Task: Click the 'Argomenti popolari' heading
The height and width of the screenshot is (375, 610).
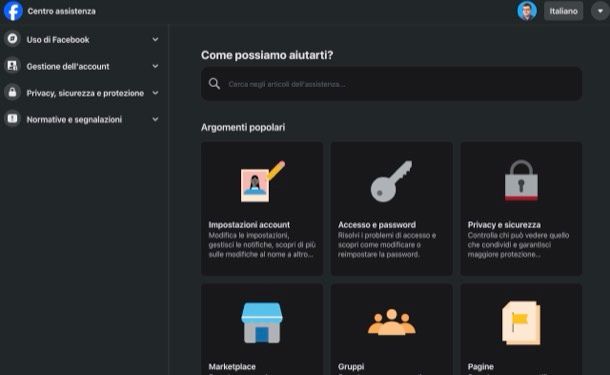Action: 243,127
